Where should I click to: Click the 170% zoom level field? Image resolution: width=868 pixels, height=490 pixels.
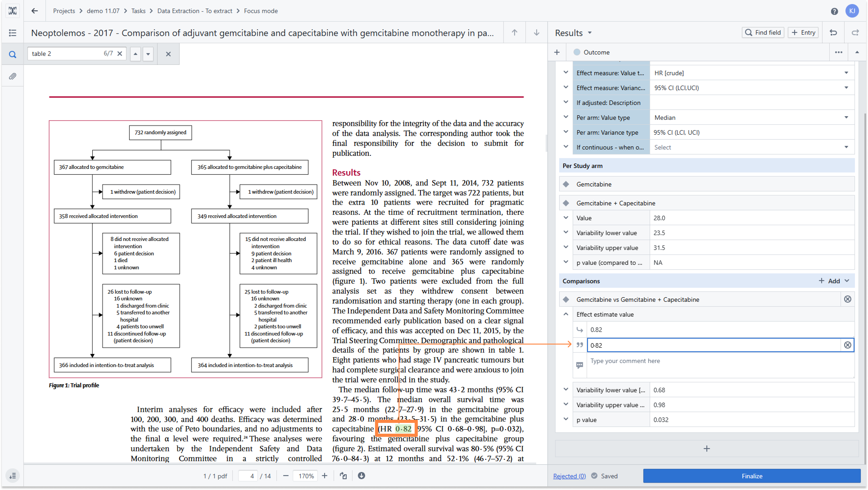tap(306, 476)
